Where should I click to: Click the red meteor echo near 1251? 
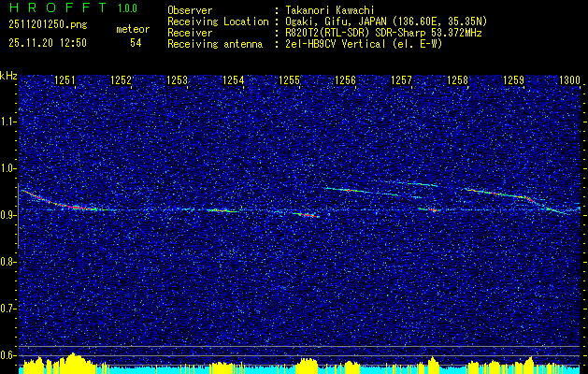point(76,207)
